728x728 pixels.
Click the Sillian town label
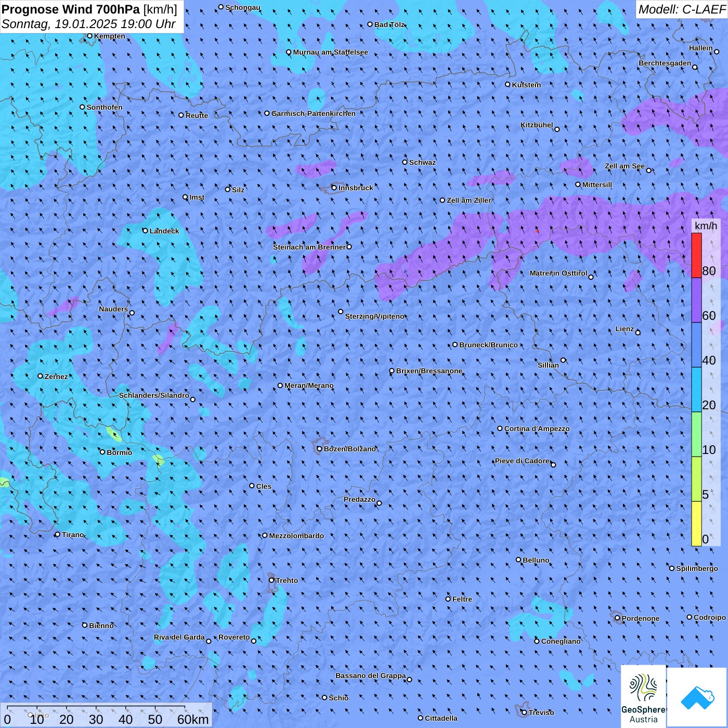(x=548, y=365)
